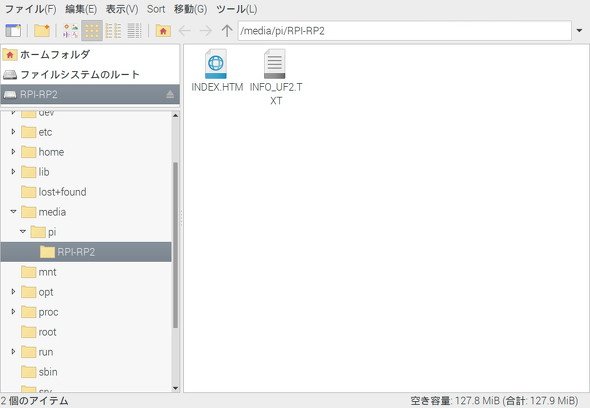Create a new folder with toolbar icon
Screen dimensions: 590x408
42,30
